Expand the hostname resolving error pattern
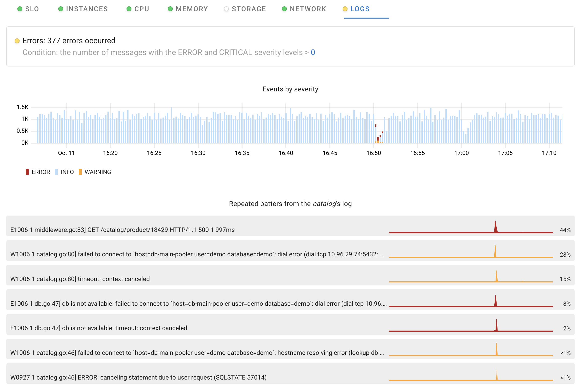Screen dimensions: 581x392 tap(197, 353)
